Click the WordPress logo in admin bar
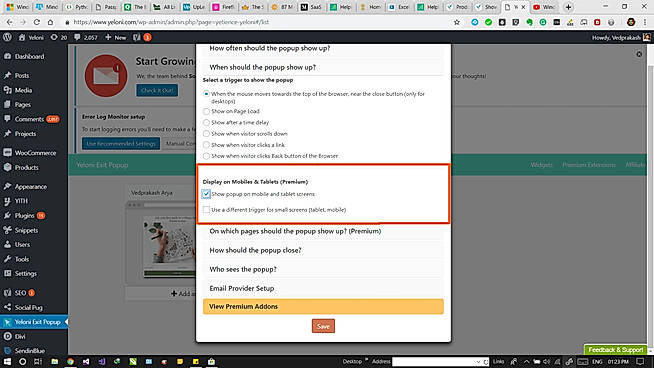The height and width of the screenshot is (368, 654). (x=7, y=37)
